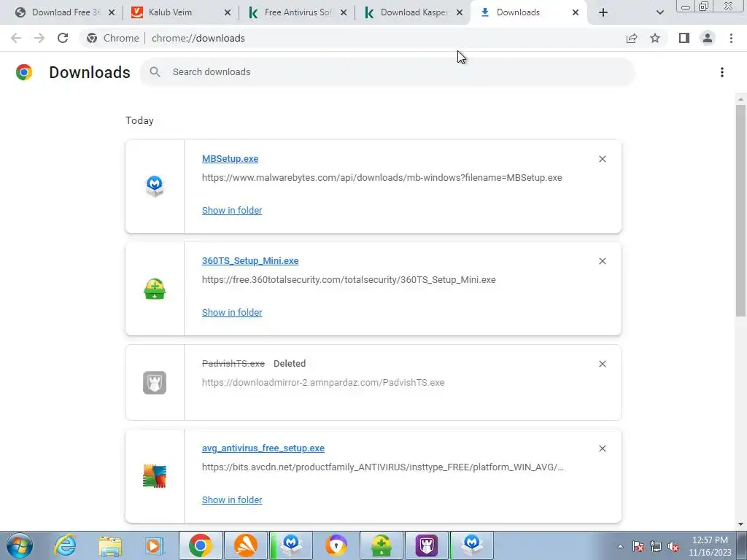The width and height of the screenshot is (747, 560).
Task: Open the avg_antivirus_free_setup.exe file link
Action: tap(263, 448)
